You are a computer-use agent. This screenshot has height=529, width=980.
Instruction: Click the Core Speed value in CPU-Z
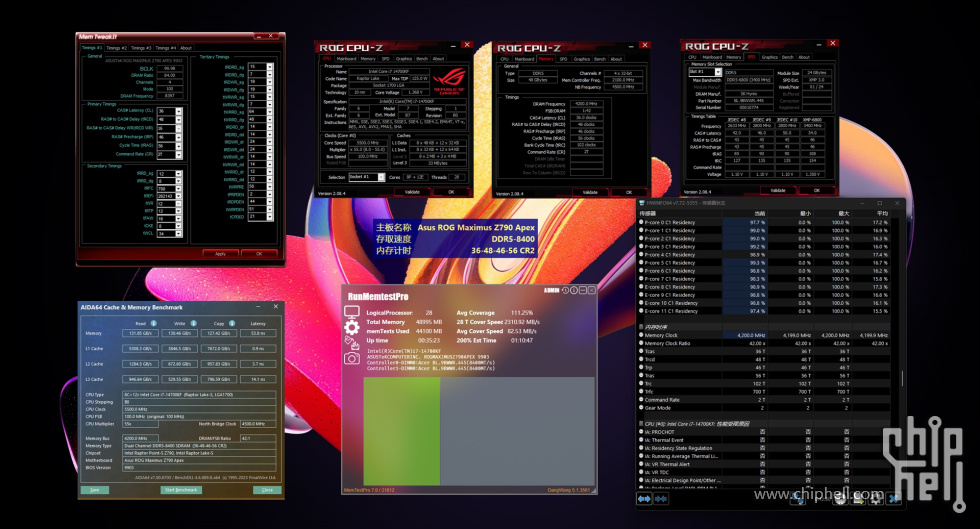pos(366,143)
